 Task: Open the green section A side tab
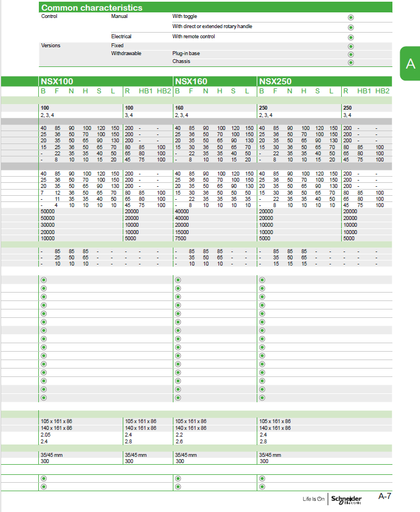pos(410,64)
